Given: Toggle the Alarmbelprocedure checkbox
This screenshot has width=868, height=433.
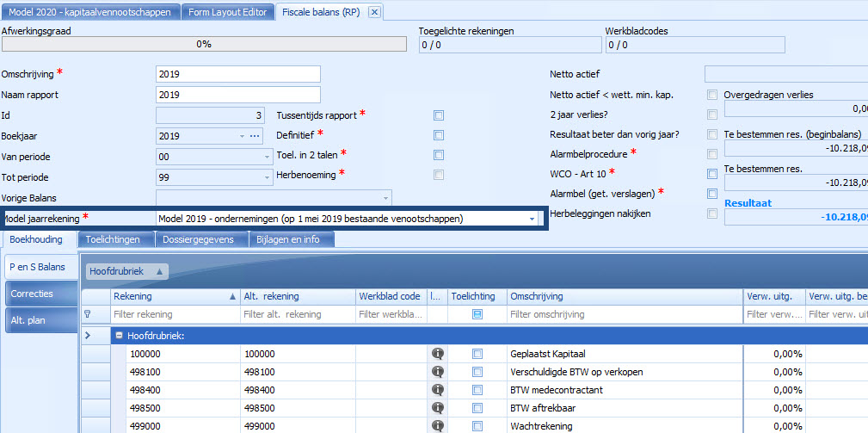Looking at the screenshot, I should click(x=711, y=154).
